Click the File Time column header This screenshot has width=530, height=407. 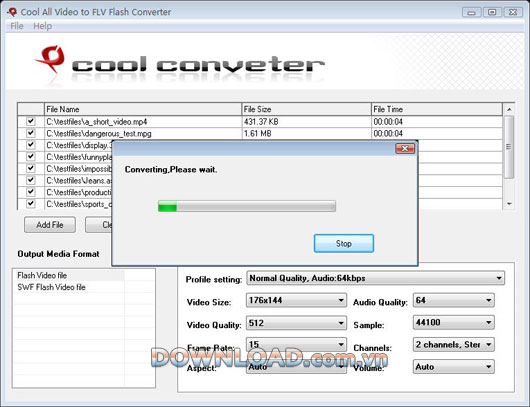[437, 109]
